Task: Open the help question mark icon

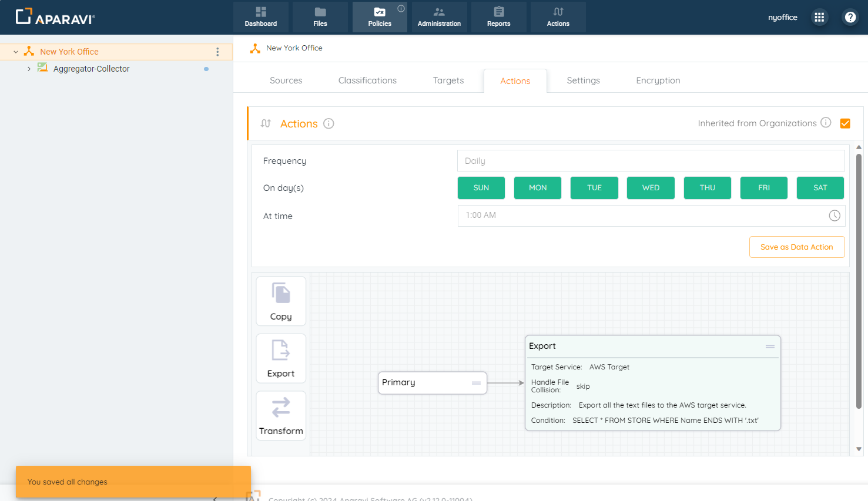Action: pos(850,17)
